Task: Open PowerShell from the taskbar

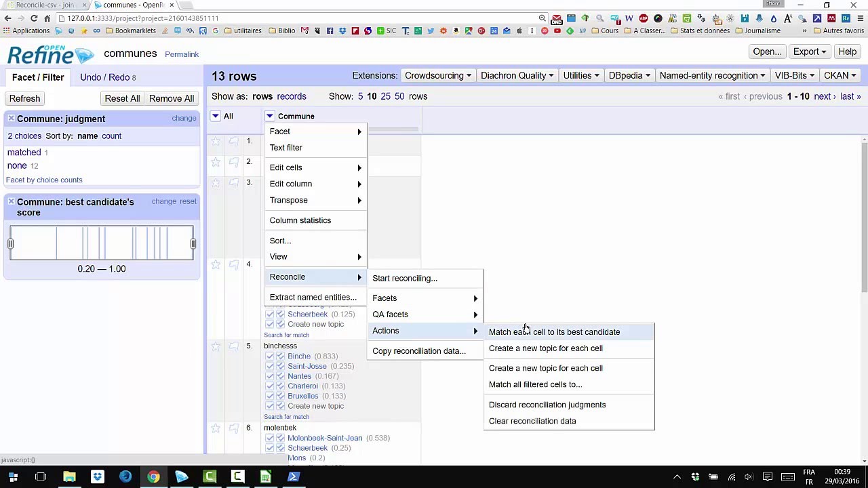Action: (294, 477)
